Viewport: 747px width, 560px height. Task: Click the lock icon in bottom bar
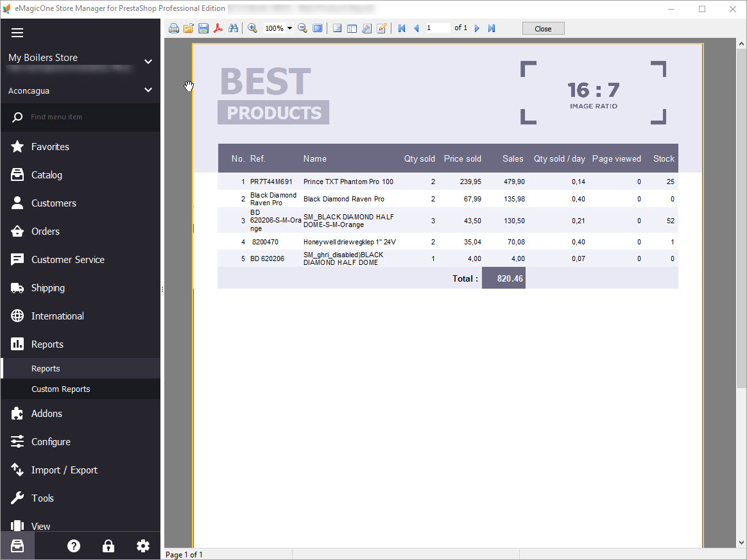pyautogui.click(x=108, y=546)
